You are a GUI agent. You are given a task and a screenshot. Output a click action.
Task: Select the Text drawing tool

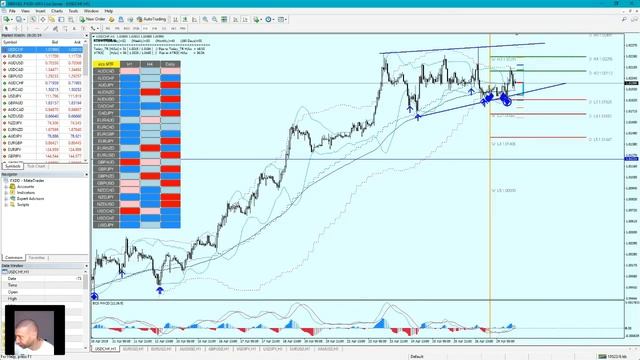(74, 29)
